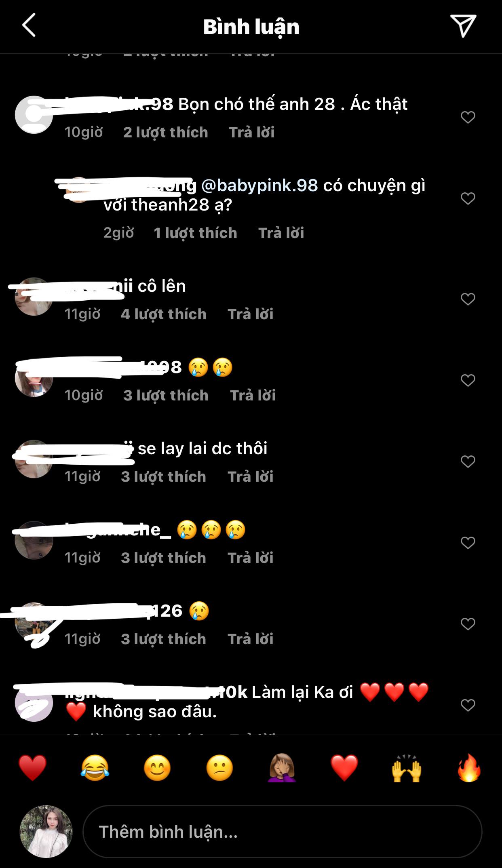Screen dimensions: 502x868
Task: Like the 'Bọn chó thế anh 28' comment
Action: pos(468,117)
